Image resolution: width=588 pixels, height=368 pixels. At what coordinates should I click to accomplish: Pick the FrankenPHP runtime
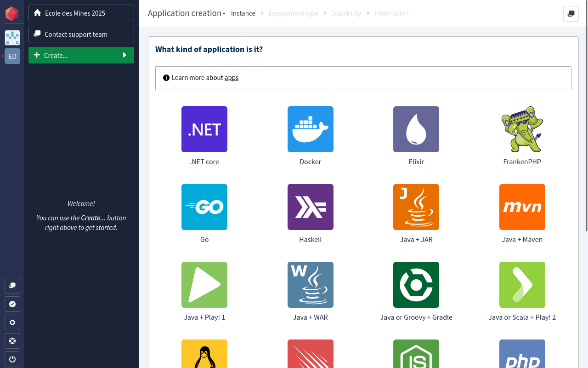(522, 129)
